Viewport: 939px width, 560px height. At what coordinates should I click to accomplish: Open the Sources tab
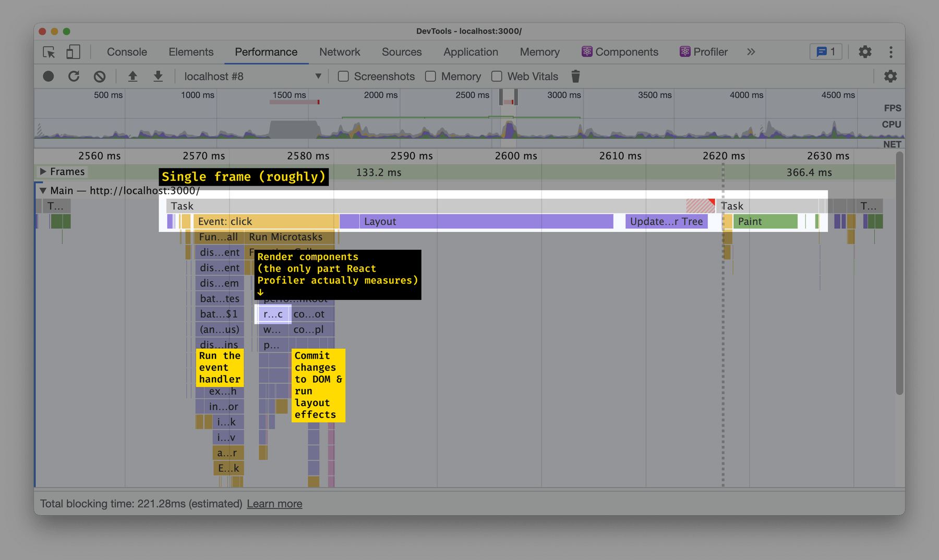tap(402, 52)
